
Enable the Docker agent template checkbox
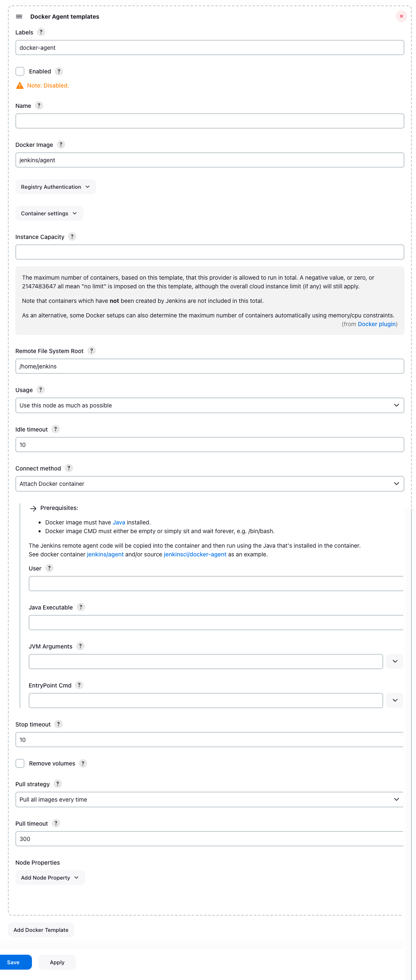20,71
